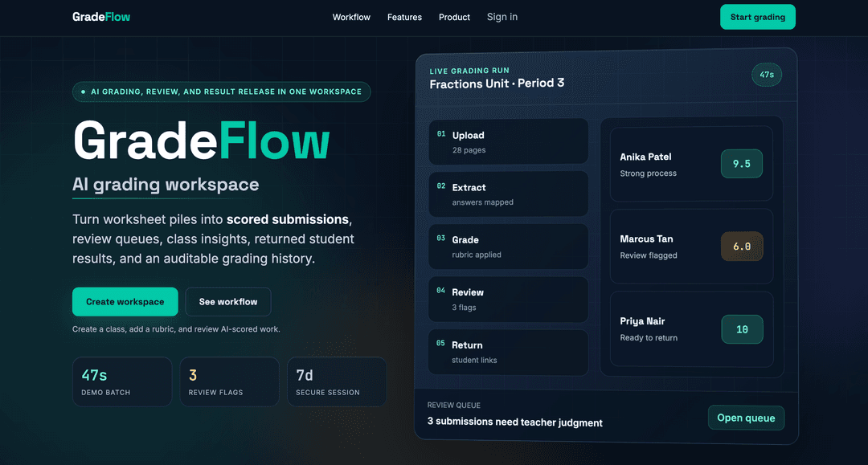
Task: Select the 05 Return step card
Action: pyautogui.click(x=508, y=353)
